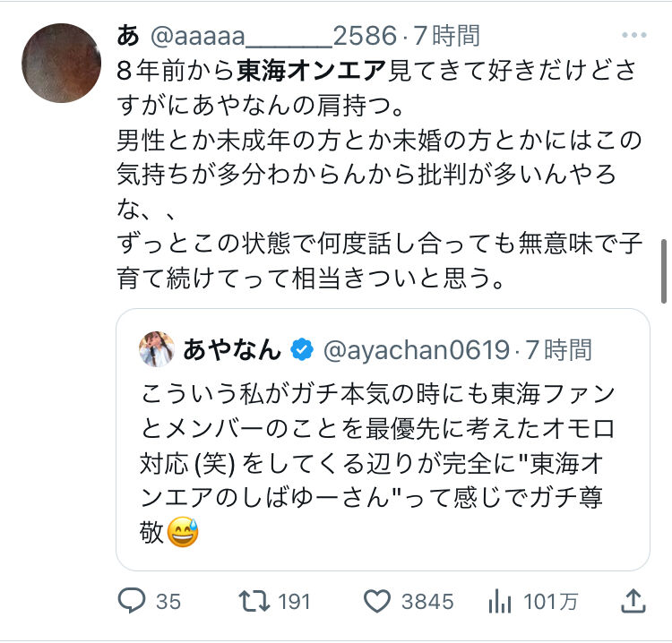Image resolution: width=672 pixels, height=643 pixels.
Task: Click the retweet arrows icon
Action: pos(254,601)
